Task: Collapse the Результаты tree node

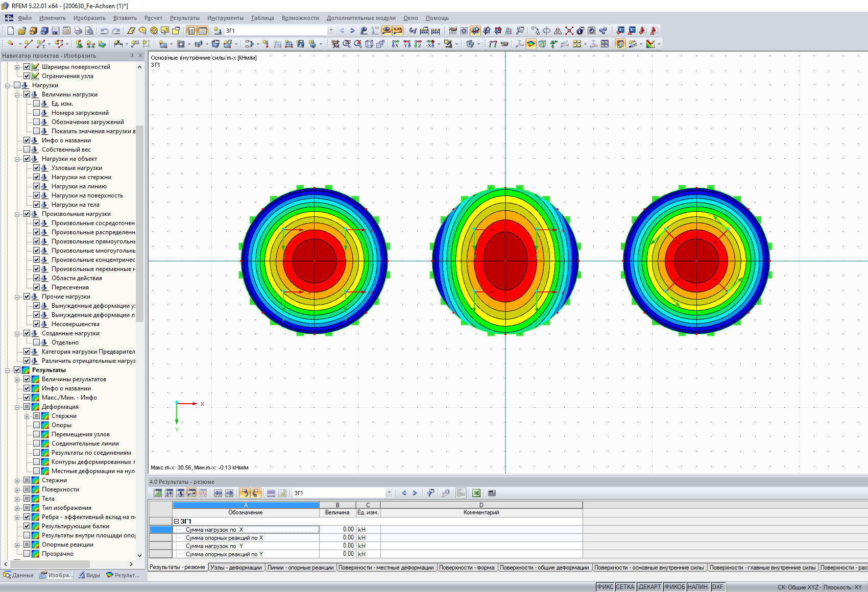Action: click(x=8, y=370)
